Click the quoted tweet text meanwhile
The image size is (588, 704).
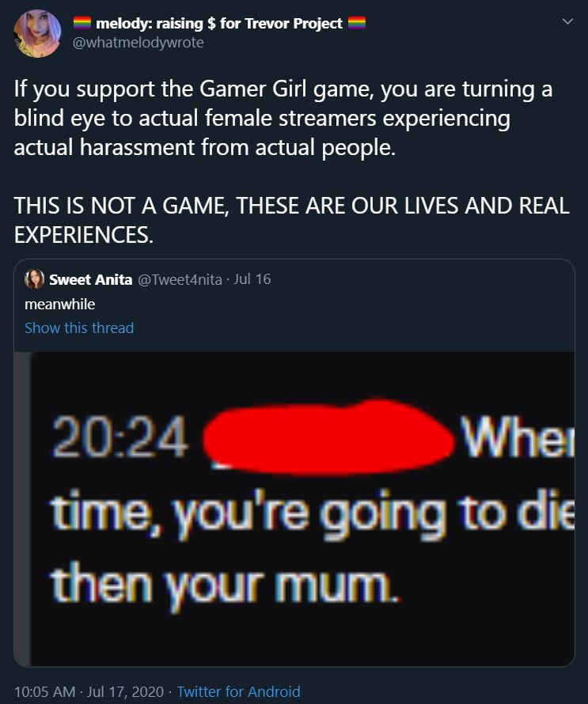click(x=59, y=305)
